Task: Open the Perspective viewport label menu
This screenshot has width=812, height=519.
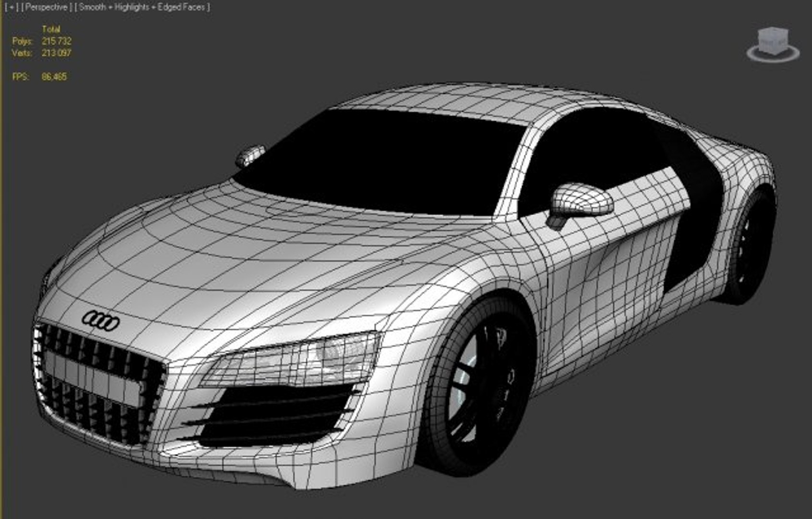Action: click(46, 7)
